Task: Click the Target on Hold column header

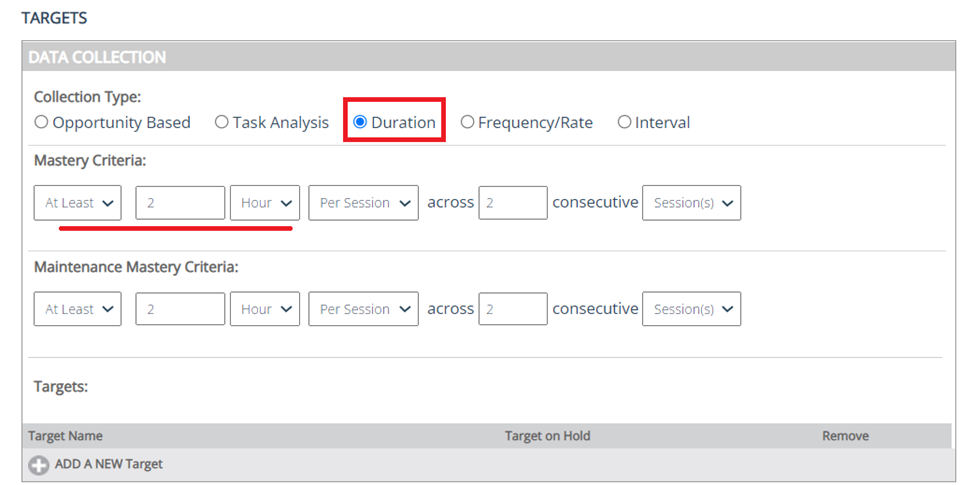Action: point(547,436)
